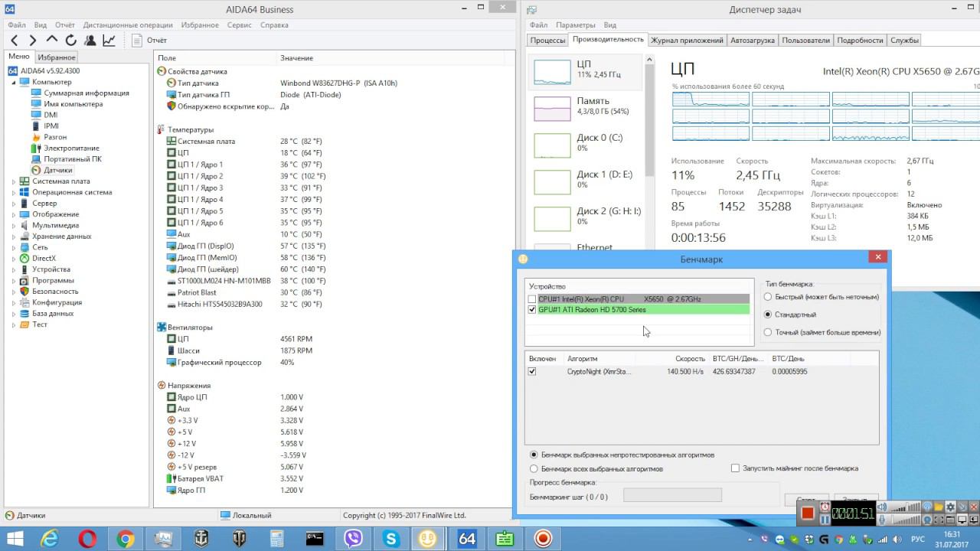Expand the Сервер tree node
Screen dimensions: 980x551
(14, 204)
